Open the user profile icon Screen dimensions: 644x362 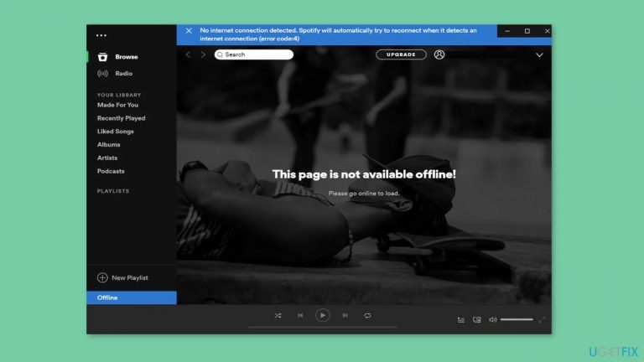point(439,54)
